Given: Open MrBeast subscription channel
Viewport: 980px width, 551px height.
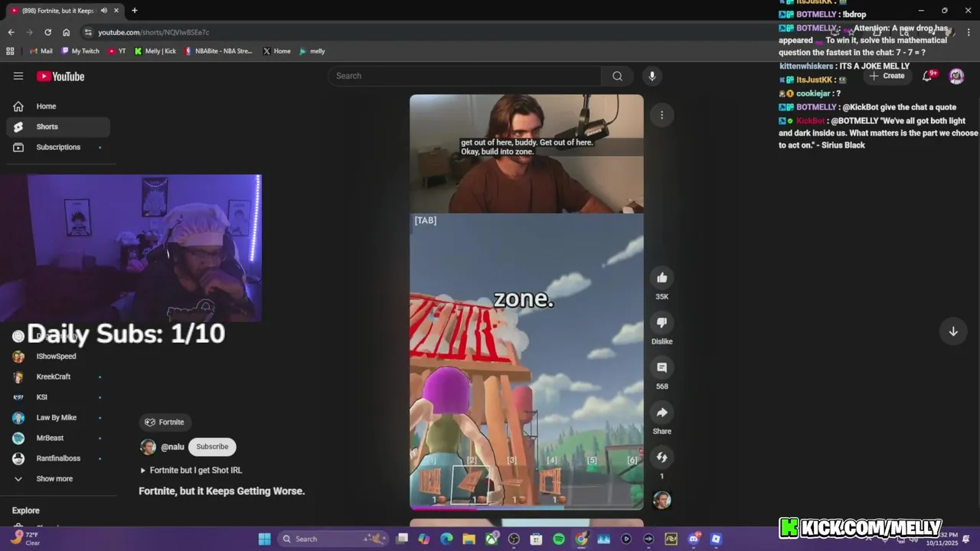Looking at the screenshot, I should (x=58, y=438).
